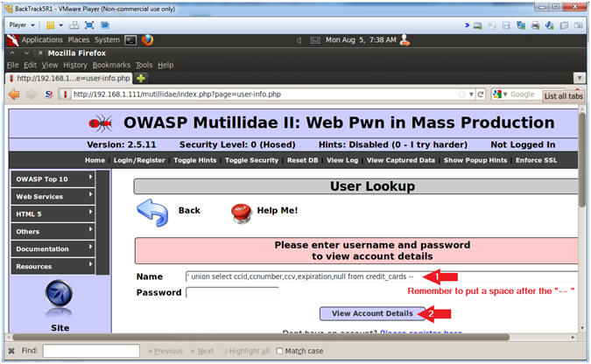Open the View Log link
Viewport: 591px width, 364px height.
coord(342,160)
